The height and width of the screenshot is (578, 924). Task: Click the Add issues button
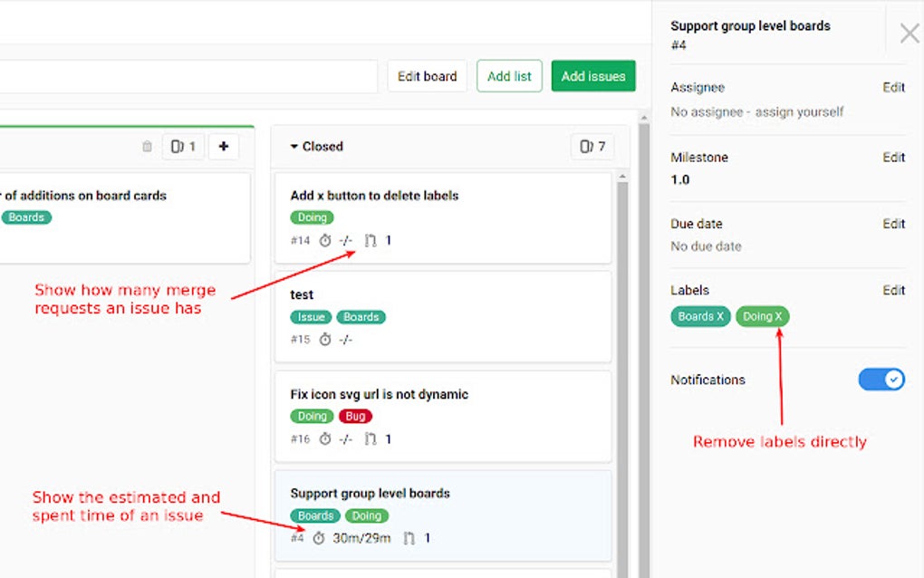pyautogui.click(x=593, y=76)
